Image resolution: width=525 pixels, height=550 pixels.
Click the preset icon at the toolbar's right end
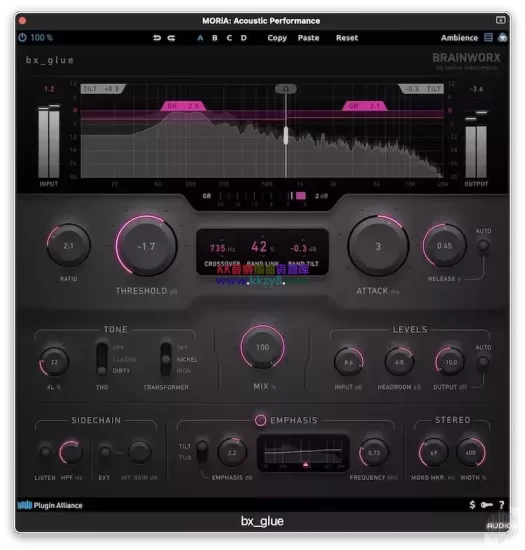pos(503,37)
